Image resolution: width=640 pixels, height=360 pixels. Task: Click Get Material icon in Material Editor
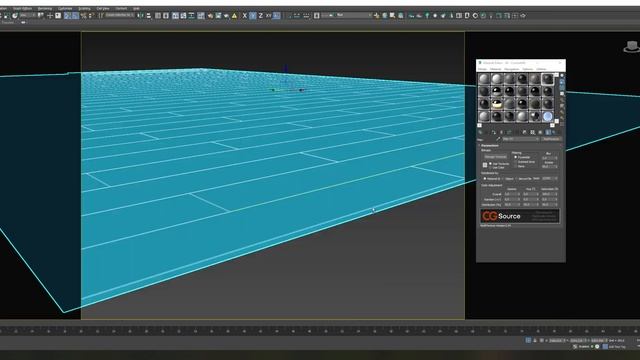[x=480, y=132]
